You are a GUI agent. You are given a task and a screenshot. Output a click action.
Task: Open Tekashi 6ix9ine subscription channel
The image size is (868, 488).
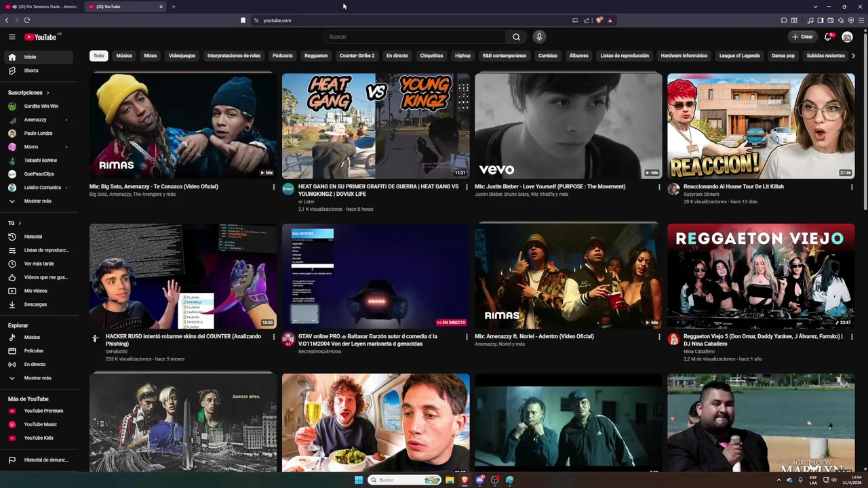click(x=39, y=160)
